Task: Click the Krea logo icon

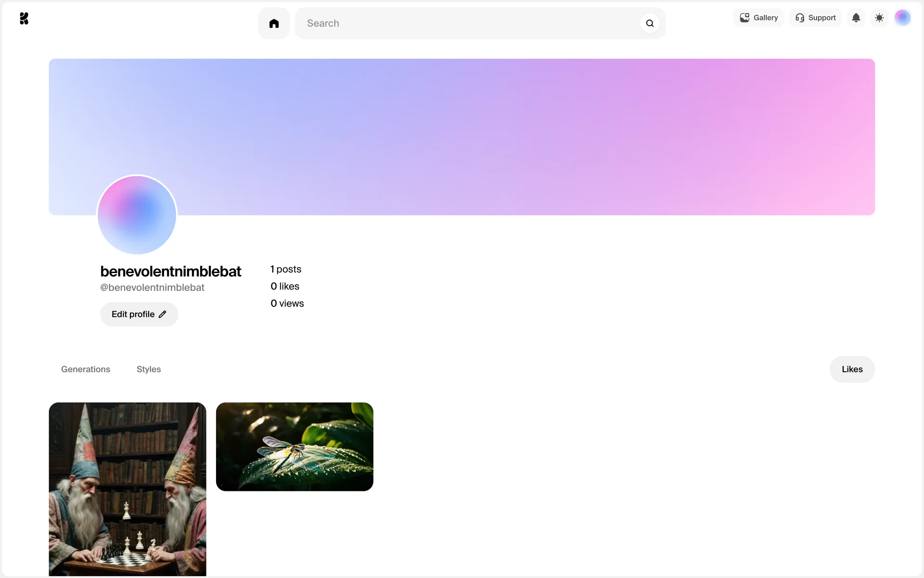Action: (x=24, y=18)
